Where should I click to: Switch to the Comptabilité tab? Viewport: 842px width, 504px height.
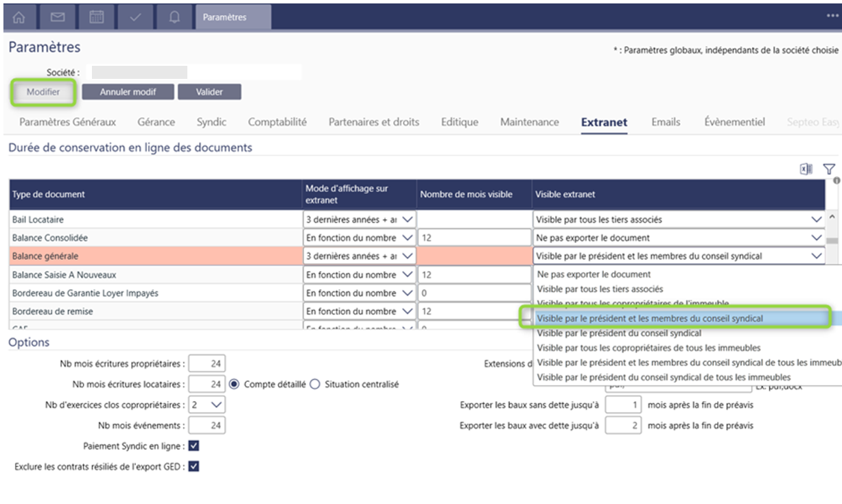(277, 122)
